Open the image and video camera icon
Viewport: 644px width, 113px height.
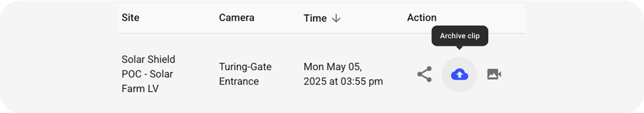(494, 74)
